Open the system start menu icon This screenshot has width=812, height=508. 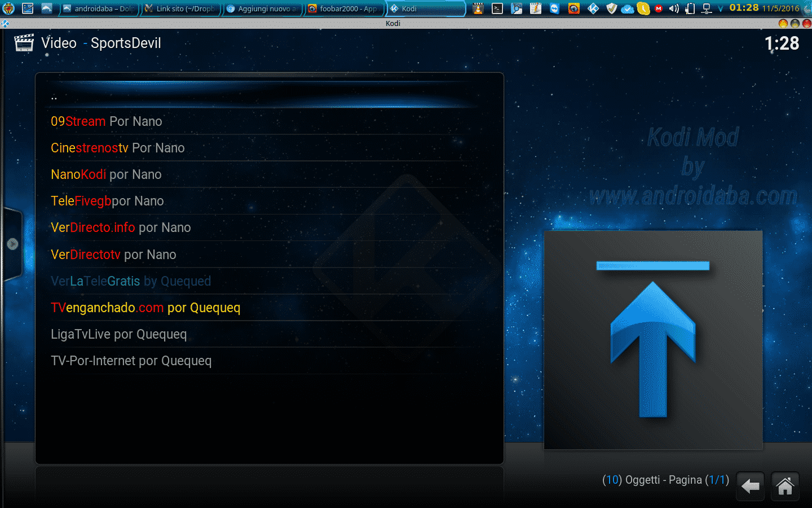click(x=8, y=8)
